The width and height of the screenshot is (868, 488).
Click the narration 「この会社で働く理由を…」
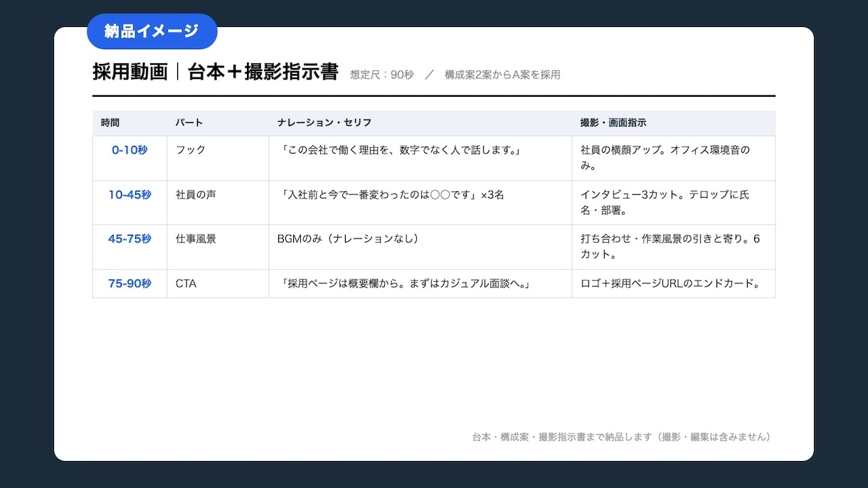click(x=420, y=158)
